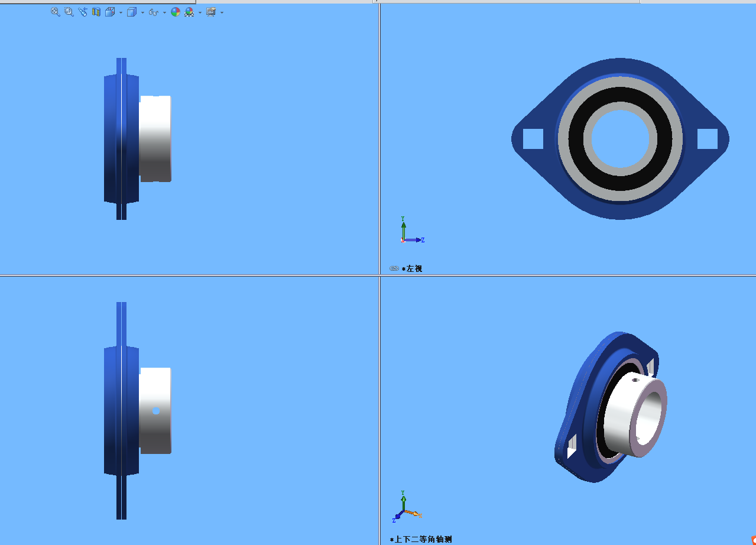The width and height of the screenshot is (756, 545).
Task: Click the Zoom to Fit icon
Action: [x=56, y=12]
